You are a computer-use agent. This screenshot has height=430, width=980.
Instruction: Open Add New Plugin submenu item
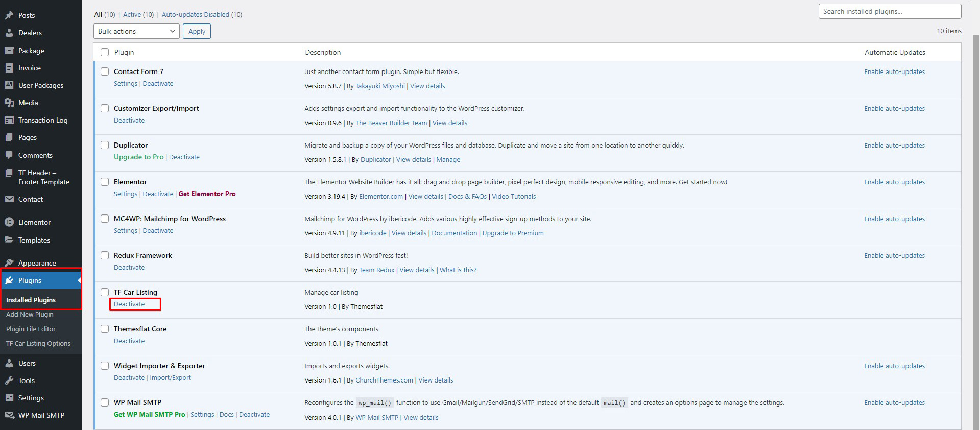30,314
